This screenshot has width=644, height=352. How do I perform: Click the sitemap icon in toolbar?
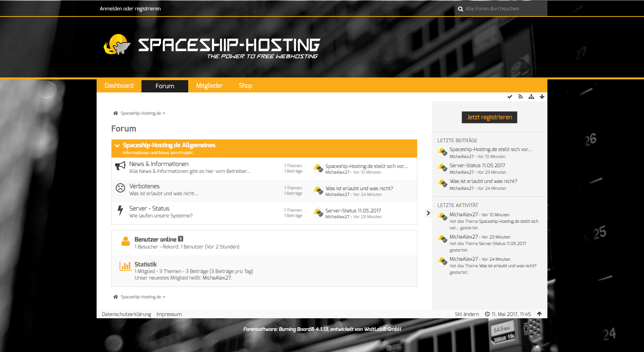(x=531, y=97)
